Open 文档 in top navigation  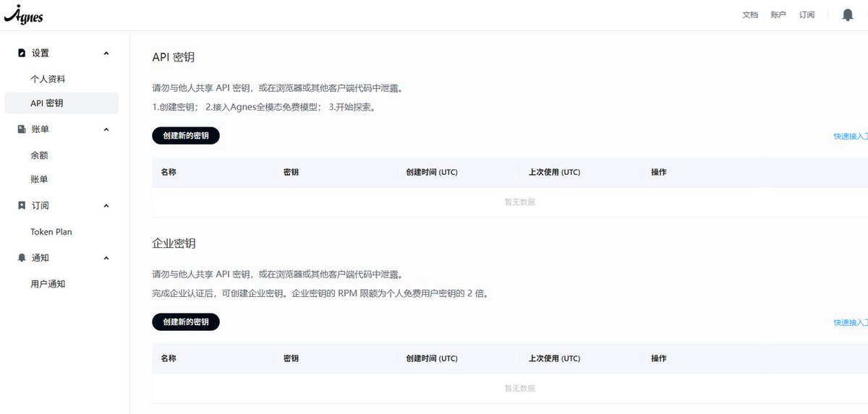pos(750,15)
